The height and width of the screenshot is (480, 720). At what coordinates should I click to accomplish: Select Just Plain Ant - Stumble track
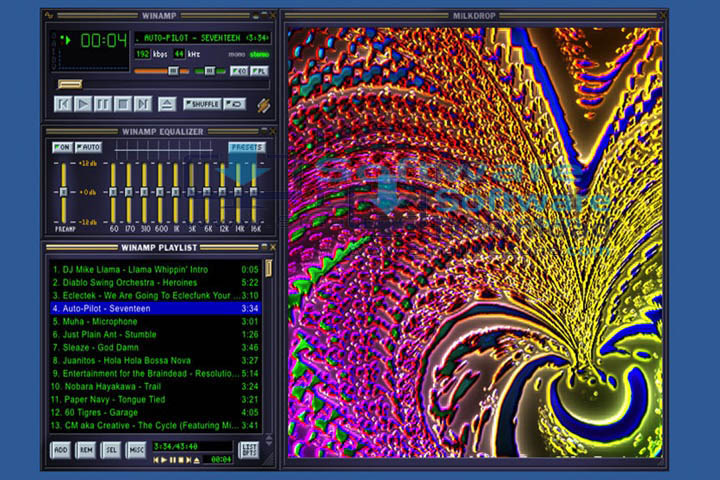click(x=156, y=334)
